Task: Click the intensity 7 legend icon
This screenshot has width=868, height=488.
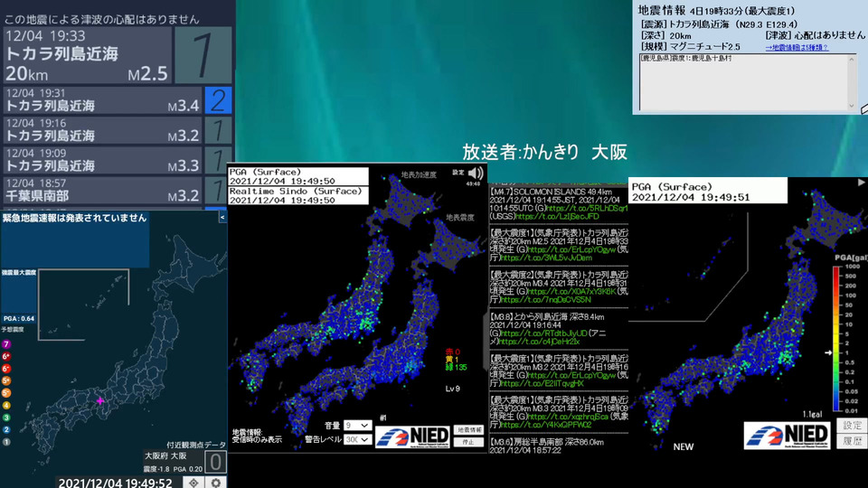Action: click(6, 344)
